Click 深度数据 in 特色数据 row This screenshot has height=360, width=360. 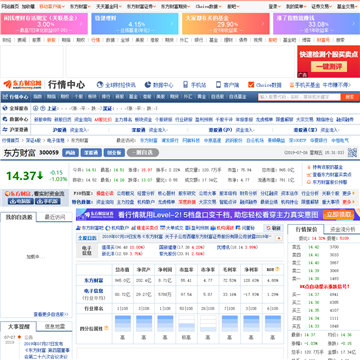click(187, 202)
